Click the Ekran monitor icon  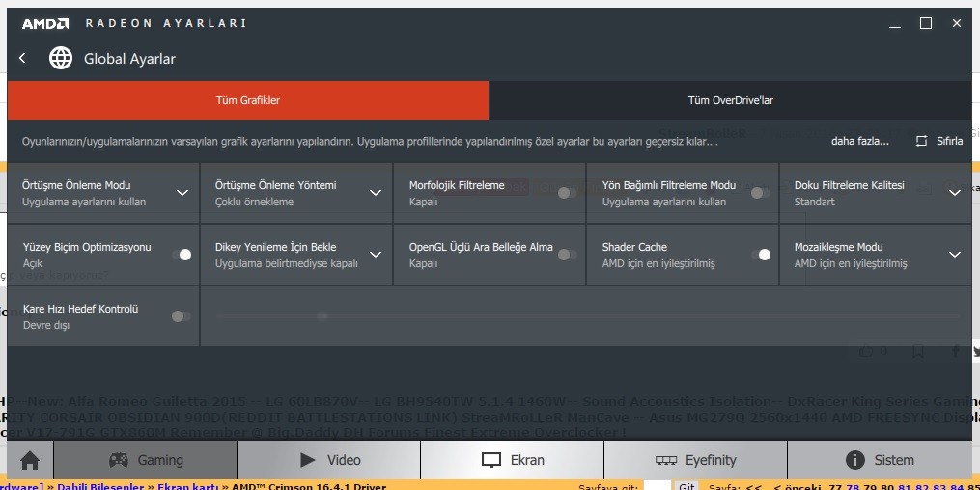pyautogui.click(x=491, y=461)
